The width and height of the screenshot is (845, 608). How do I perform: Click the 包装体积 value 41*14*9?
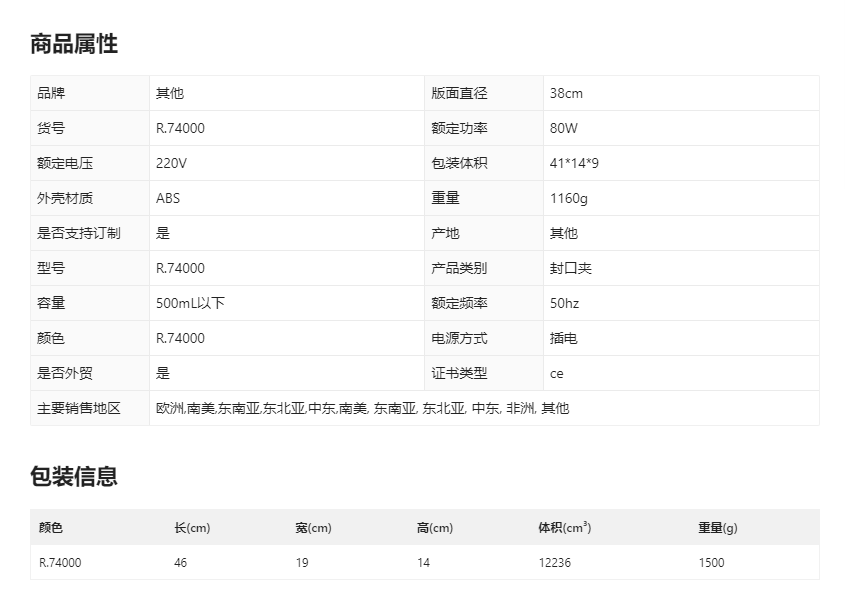tap(571, 162)
